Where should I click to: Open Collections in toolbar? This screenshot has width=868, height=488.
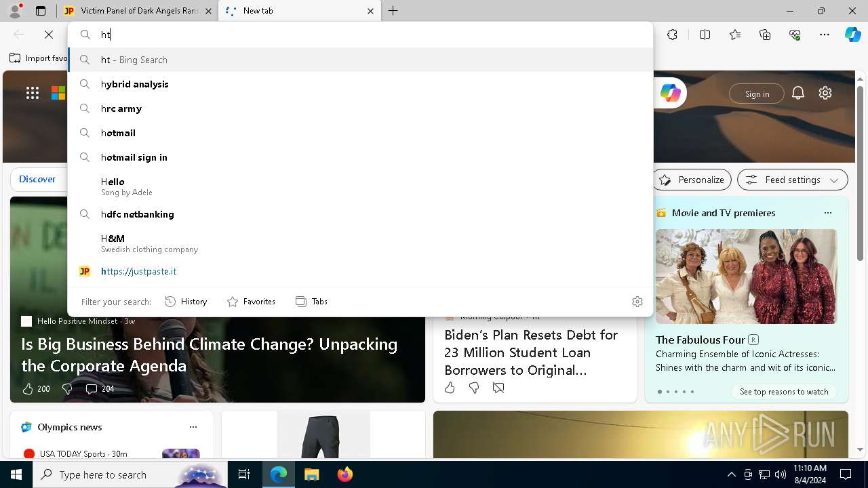click(x=765, y=35)
